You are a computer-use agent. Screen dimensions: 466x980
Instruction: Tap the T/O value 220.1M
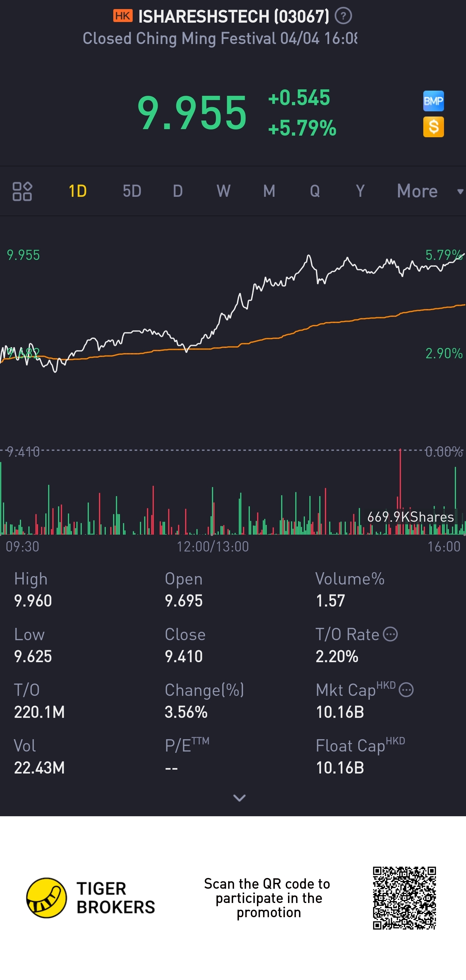pyautogui.click(x=39, y=712)
